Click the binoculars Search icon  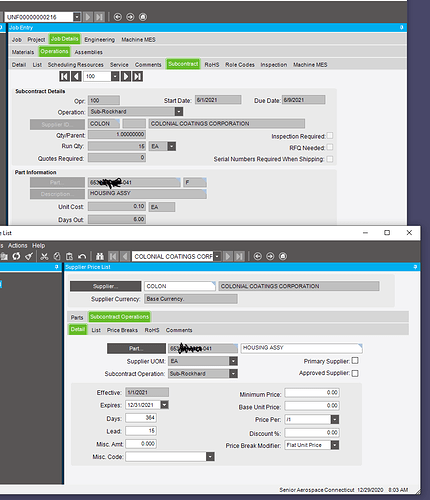(100, 256)
